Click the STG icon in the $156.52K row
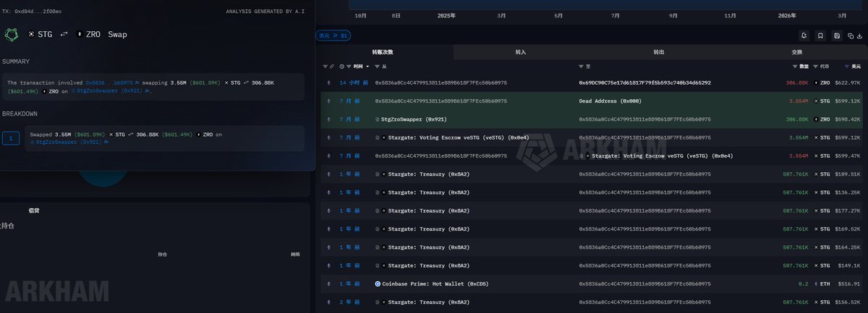The height and width of the screenshot is (313, 868). point(817,302)
